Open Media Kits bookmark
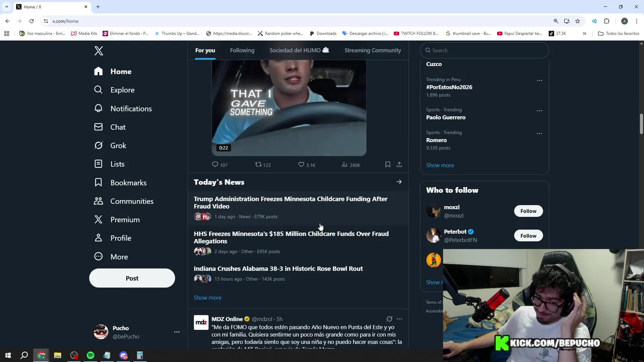The height and width of the screenshot is (362, 644). click(84, 34)
